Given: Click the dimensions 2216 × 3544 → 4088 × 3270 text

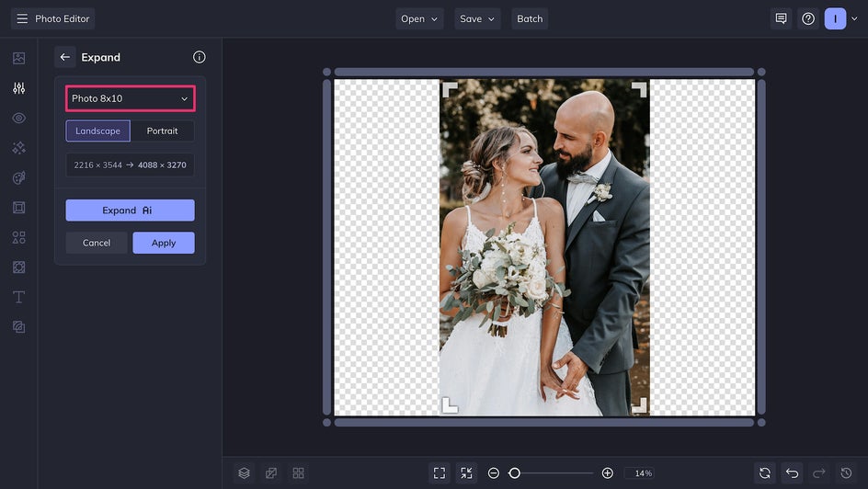Looking at the screenshot, I should point(130,165).
